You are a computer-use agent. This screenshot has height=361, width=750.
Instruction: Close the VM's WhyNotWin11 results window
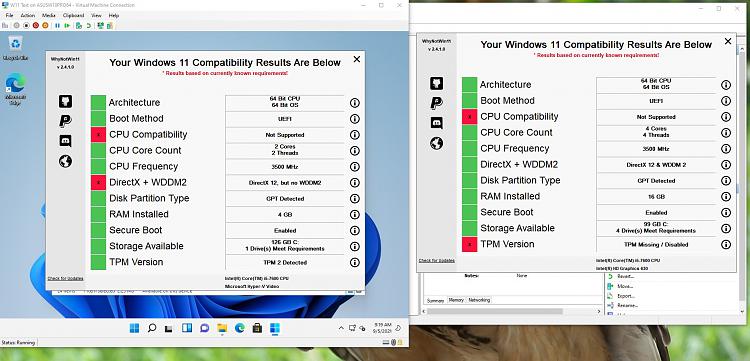point(357,59)
